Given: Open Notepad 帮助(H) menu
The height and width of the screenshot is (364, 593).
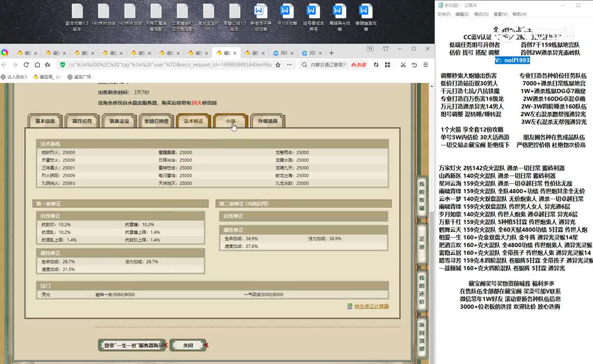Looking at the screenshot, I should click(x=519, y=14).
